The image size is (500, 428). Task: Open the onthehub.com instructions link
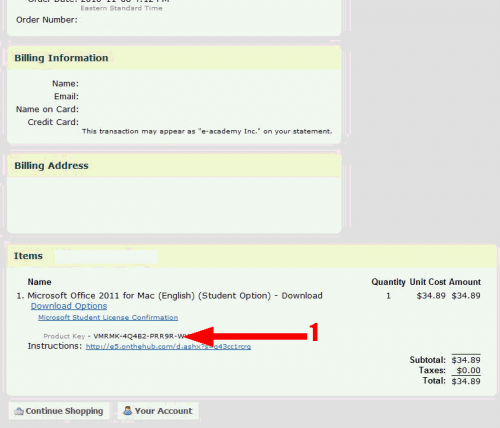(x=168, y=347)
